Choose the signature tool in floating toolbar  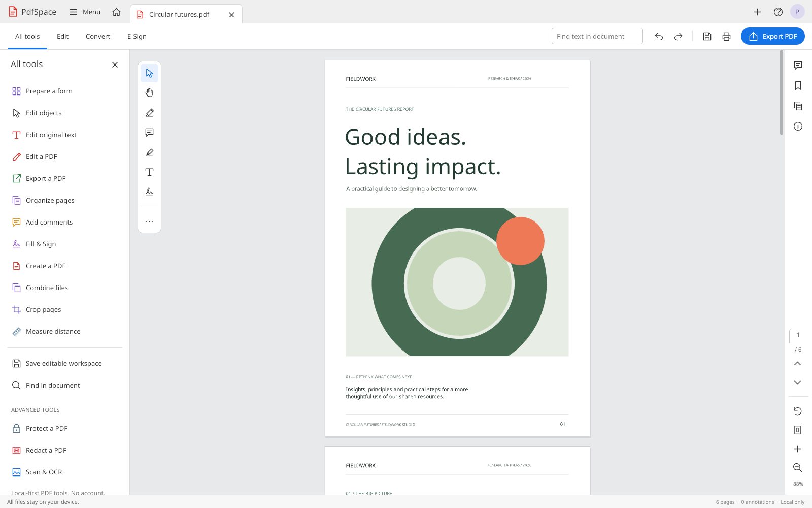[x=149, y=192]
